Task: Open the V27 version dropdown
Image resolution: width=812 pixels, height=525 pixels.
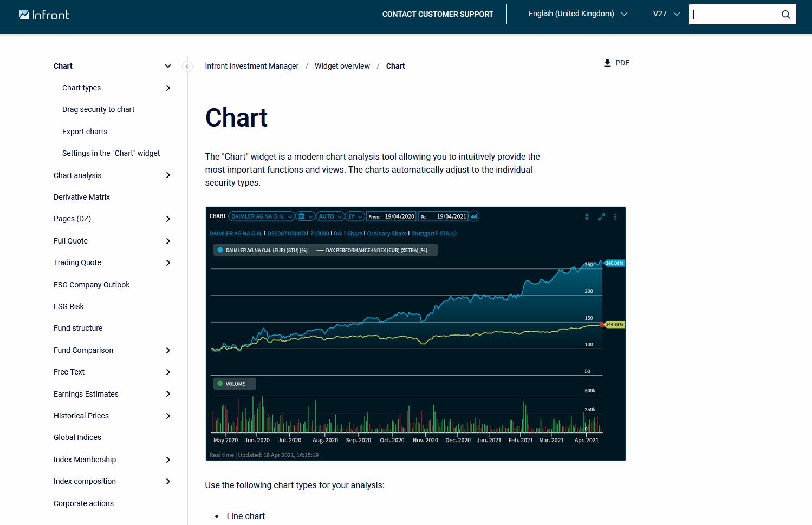Action: click(x=666, y=14)
